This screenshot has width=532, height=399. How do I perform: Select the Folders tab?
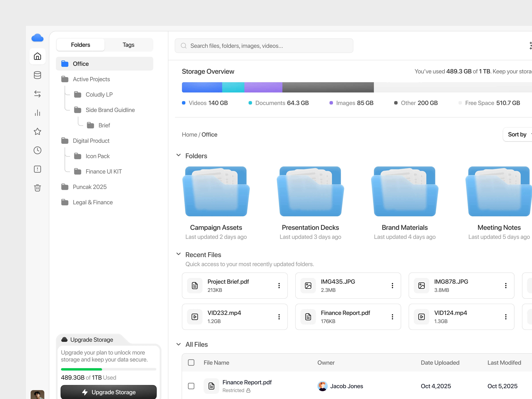(x=81, y=45)
